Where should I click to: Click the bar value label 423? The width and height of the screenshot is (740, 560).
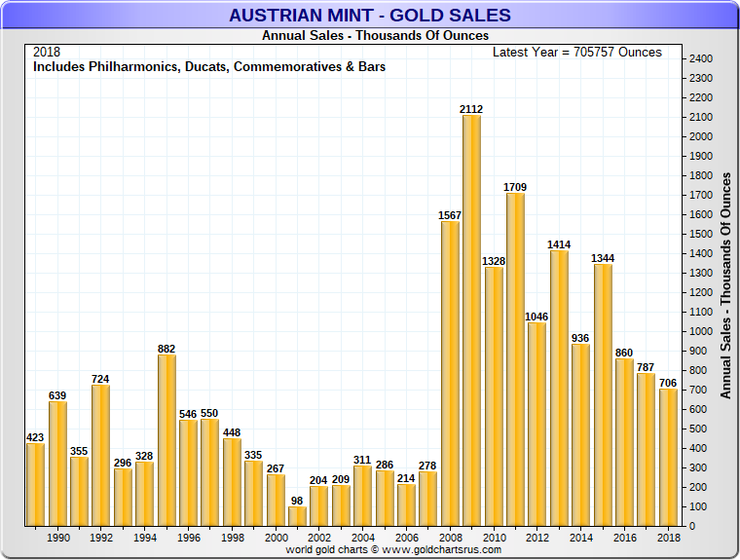point(35,437)
